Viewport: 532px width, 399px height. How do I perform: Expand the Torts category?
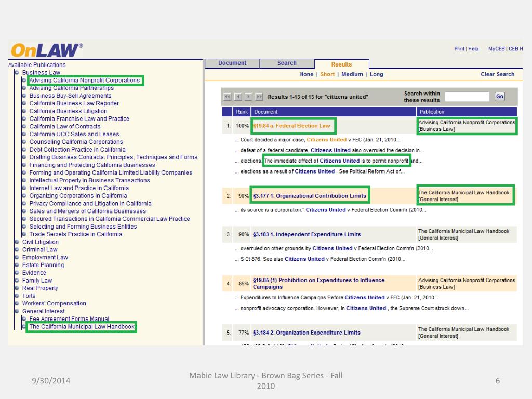pos(17,296)
